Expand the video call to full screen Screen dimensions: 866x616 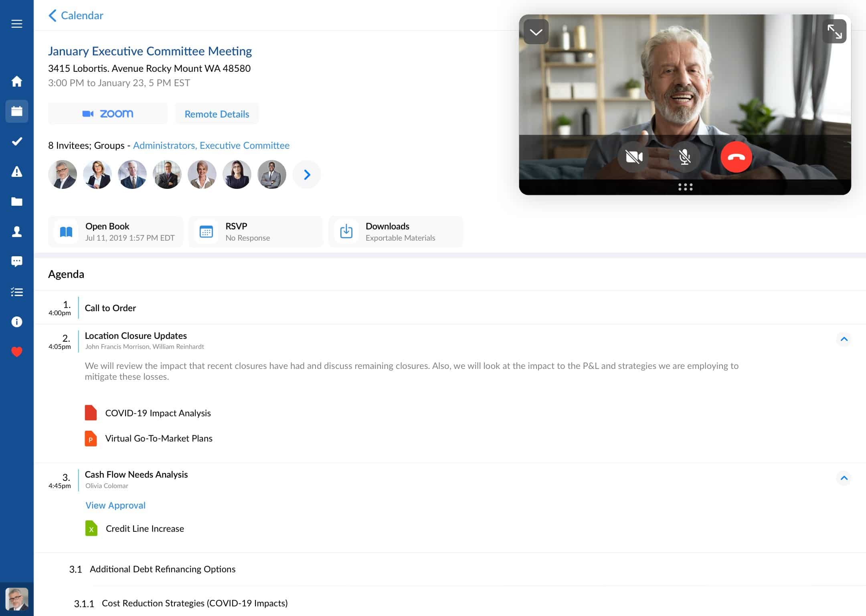(834, 31)
